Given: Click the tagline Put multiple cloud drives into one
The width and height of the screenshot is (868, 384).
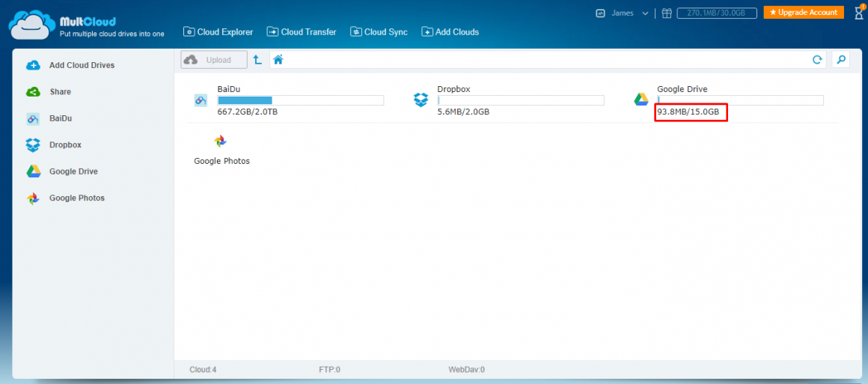Looking at the screenshot, I should (x=111, y=34).
